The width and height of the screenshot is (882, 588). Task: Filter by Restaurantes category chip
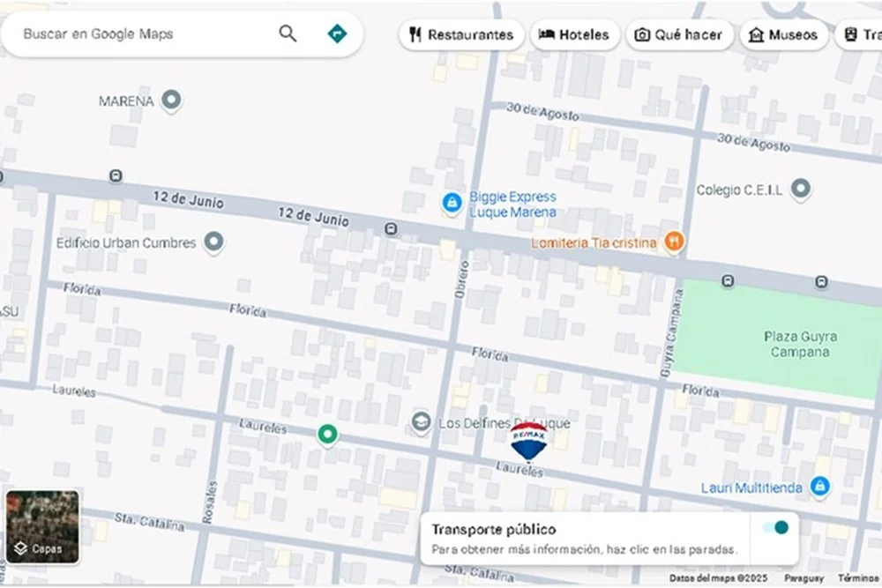click(x=461, y=35)
